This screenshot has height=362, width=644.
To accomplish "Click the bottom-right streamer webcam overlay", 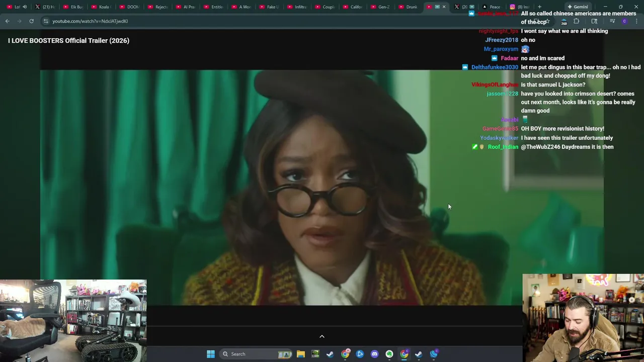I will point(583,318).
